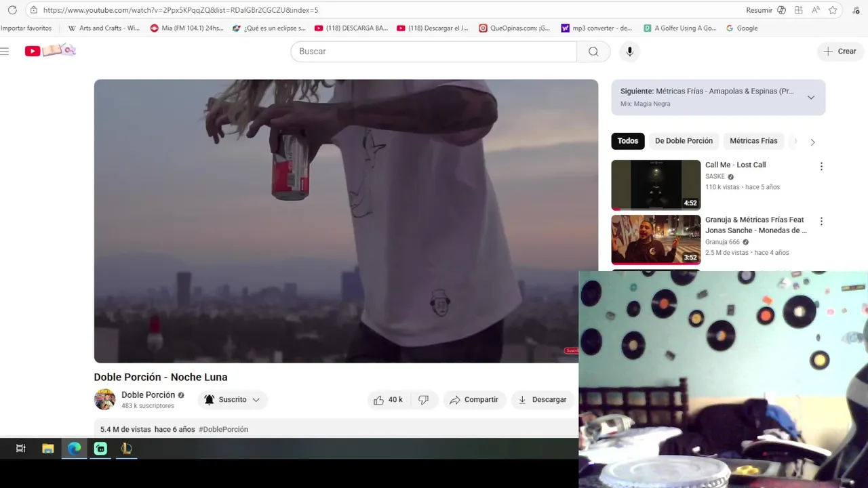Reload the page with the refresh icon
This screenshot has height=488, width=868.
point(12,10)
